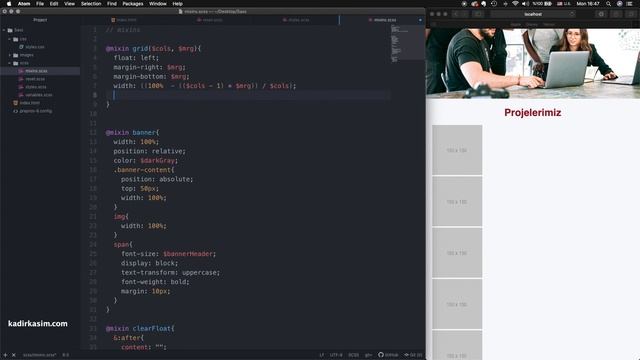
Task: Switch to the styles.scss editor tab
Action: pos(296,20)
